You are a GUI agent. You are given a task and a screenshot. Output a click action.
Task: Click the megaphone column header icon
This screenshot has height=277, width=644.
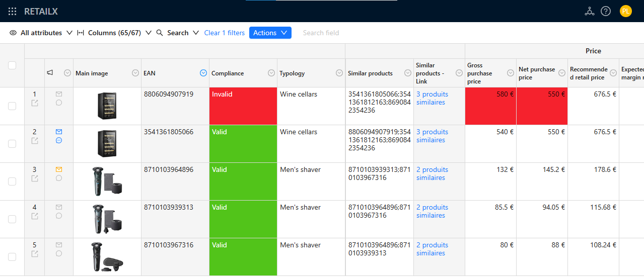tap(50, 73)
